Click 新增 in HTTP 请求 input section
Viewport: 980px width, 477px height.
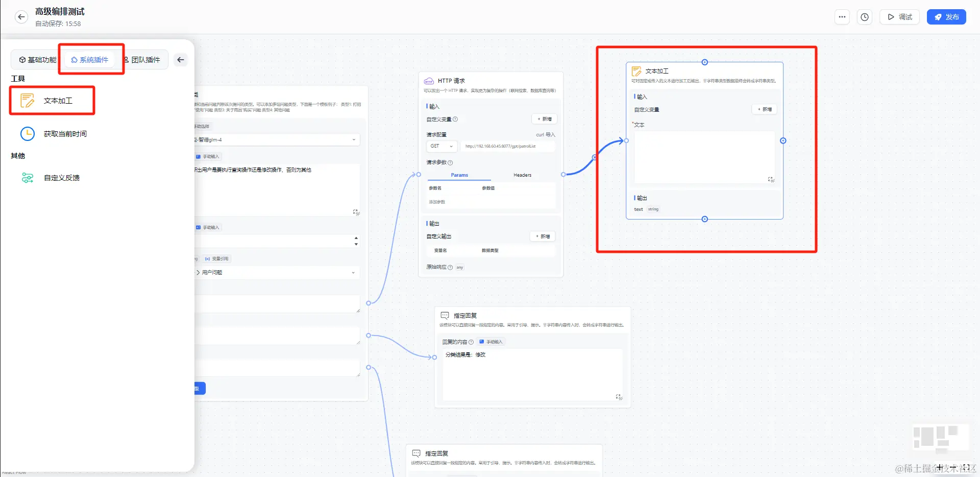click(x=545, y=119)
